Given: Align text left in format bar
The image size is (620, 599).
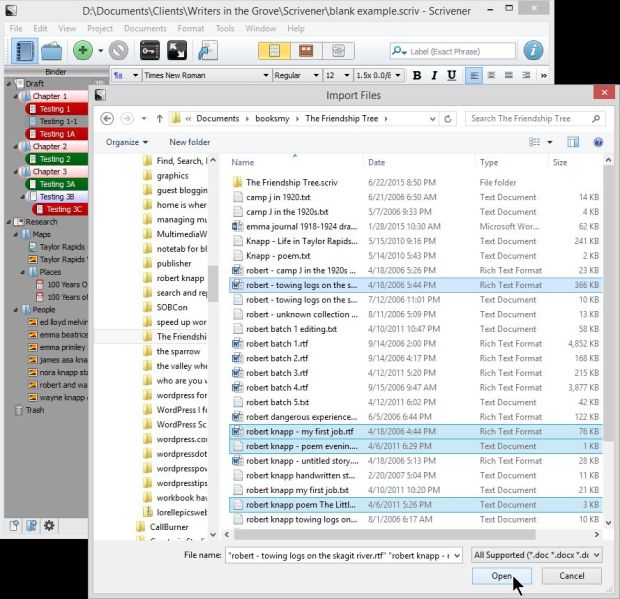Looking at the screenshot, I should pyautogui.click(x=474, y=75).
